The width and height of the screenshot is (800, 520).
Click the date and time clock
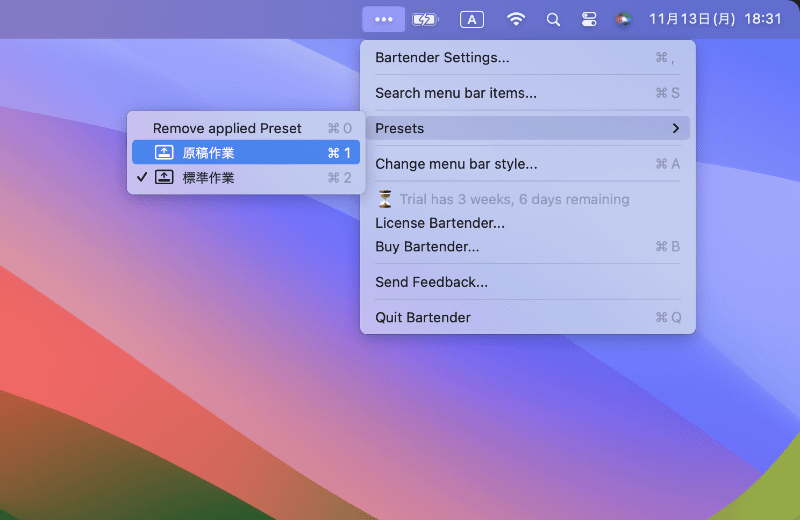pos(715,19)
